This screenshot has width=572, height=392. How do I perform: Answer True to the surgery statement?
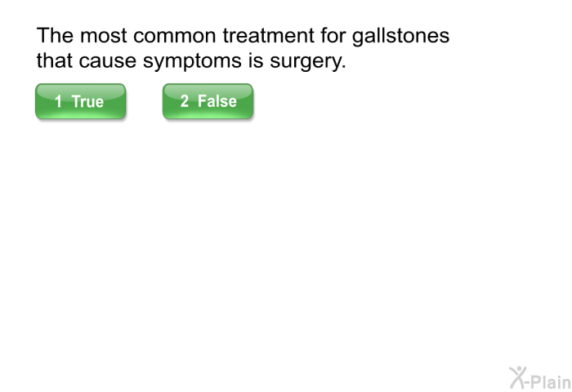(81, 101)
